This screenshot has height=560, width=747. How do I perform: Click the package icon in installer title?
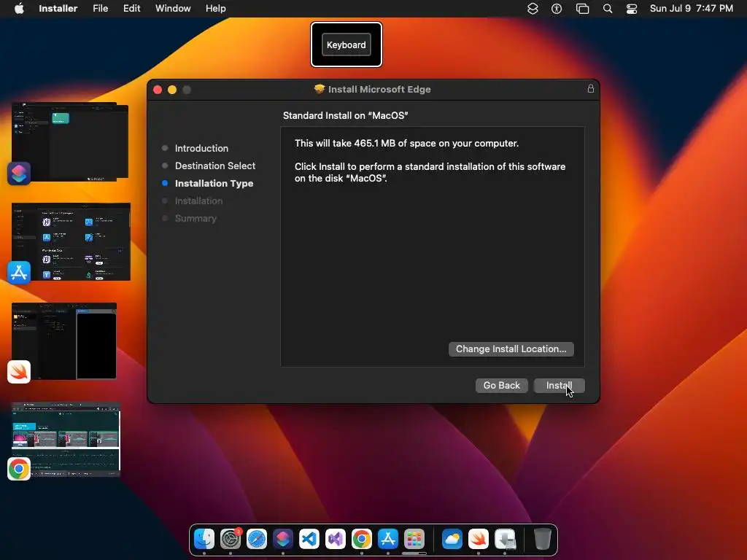click(x=320, y=89)
